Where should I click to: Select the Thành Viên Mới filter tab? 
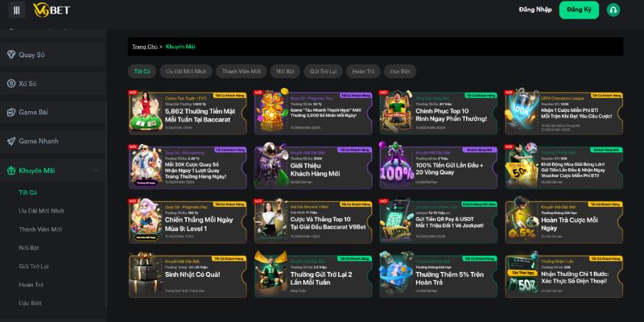point(241,72)
